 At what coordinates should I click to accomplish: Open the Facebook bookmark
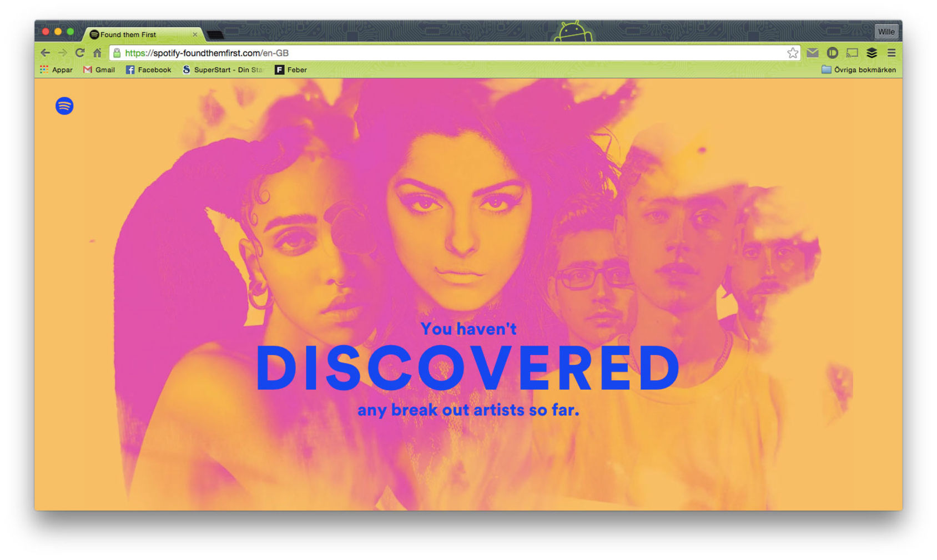(x=148, y=69)
